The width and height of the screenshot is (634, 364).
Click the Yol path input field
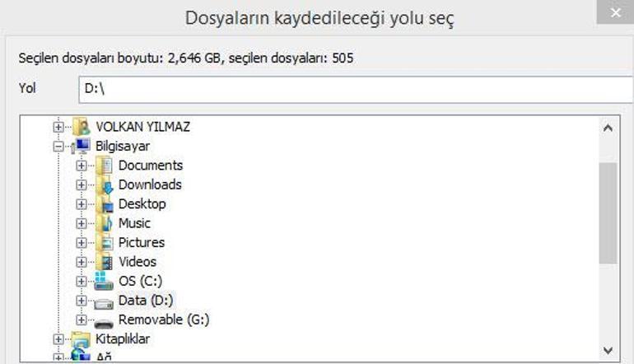point(354,88)
